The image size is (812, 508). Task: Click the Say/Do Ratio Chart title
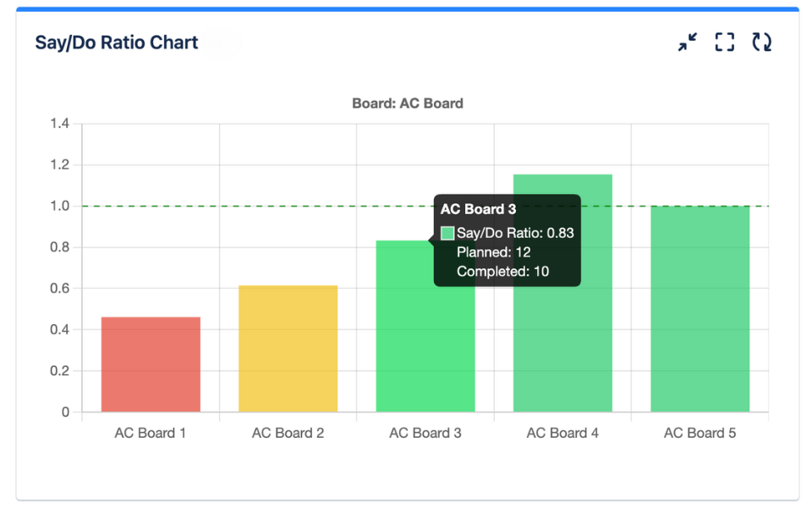(117, 42)
